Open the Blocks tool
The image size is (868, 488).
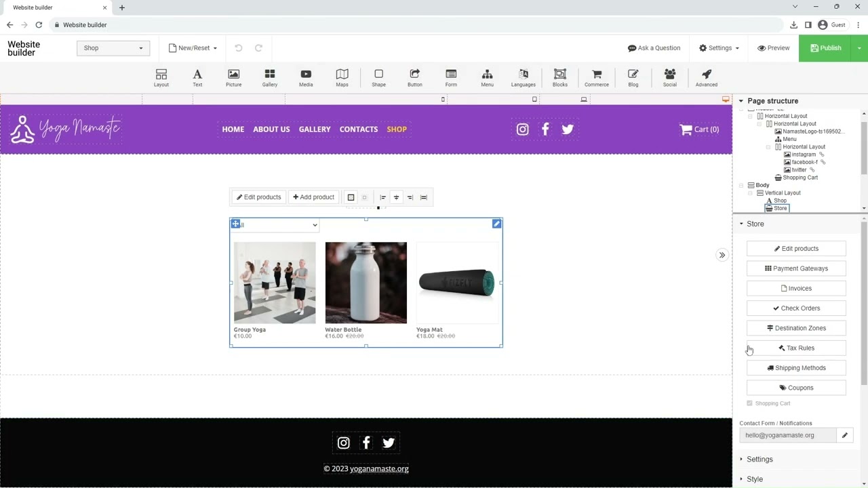[x=560, y=78]
